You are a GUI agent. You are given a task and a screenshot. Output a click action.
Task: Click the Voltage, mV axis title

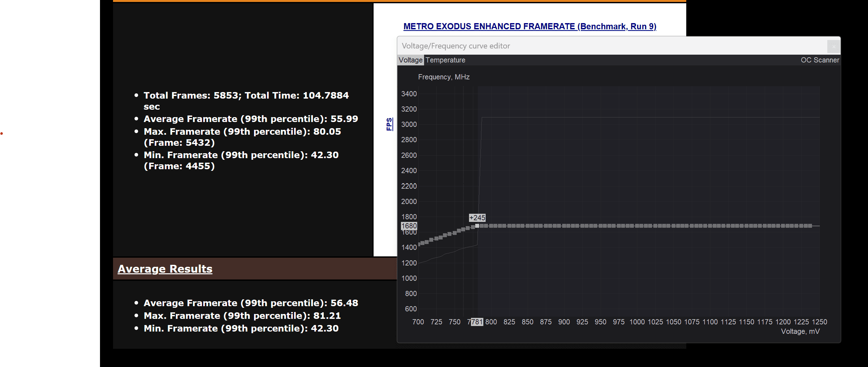pyautogui.click(x=800, y=331)
